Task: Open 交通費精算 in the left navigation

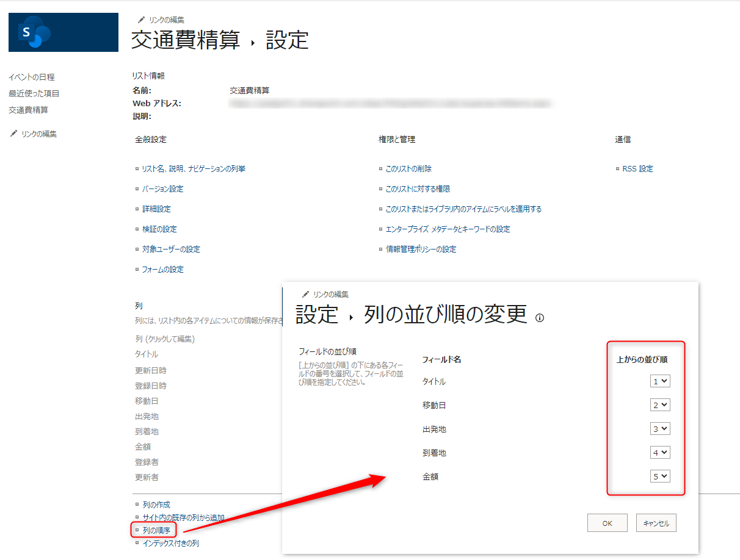Action: [28, 110]
